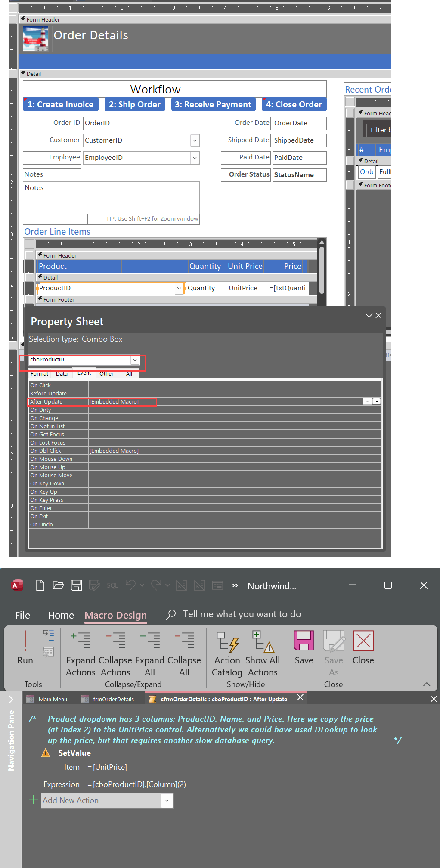Click in Tell me what you want to do
The height and width of the screenshot is (868, 440).
[x=242, y=614]
